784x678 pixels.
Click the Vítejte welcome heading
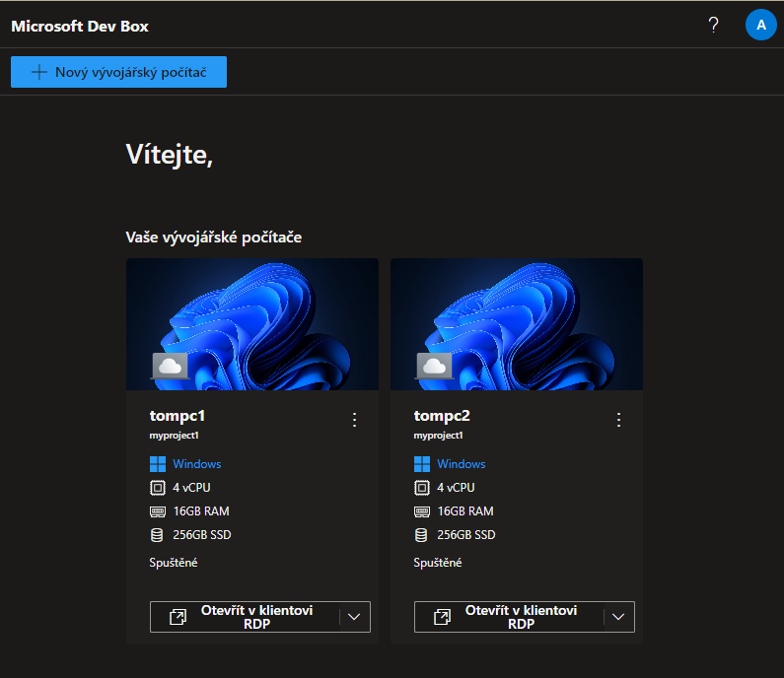[x=170, y=155]
